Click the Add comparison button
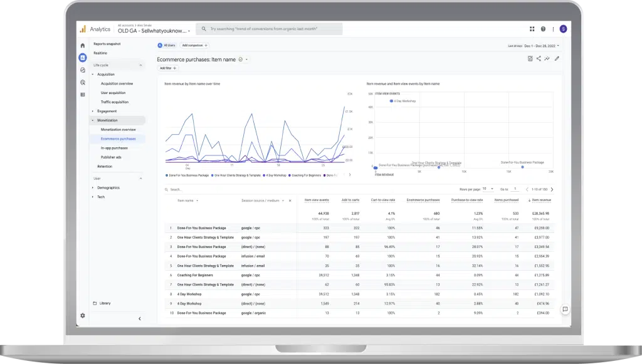The image size is (642, 364). (194, 45)
